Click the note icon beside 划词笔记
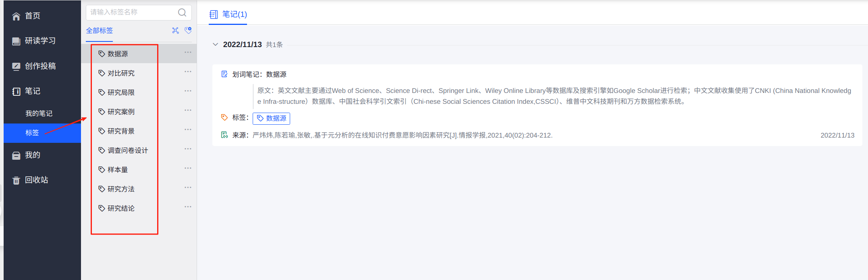The width and height of the screenshot is (868, 280). (x=224, y=74)
